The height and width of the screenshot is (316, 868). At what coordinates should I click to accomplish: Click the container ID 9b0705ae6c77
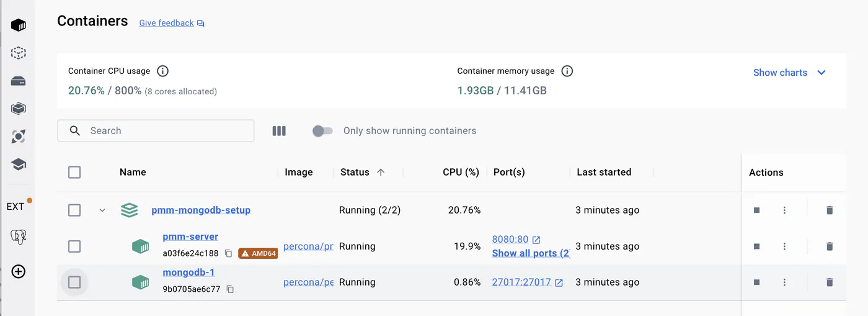[191, 289]
